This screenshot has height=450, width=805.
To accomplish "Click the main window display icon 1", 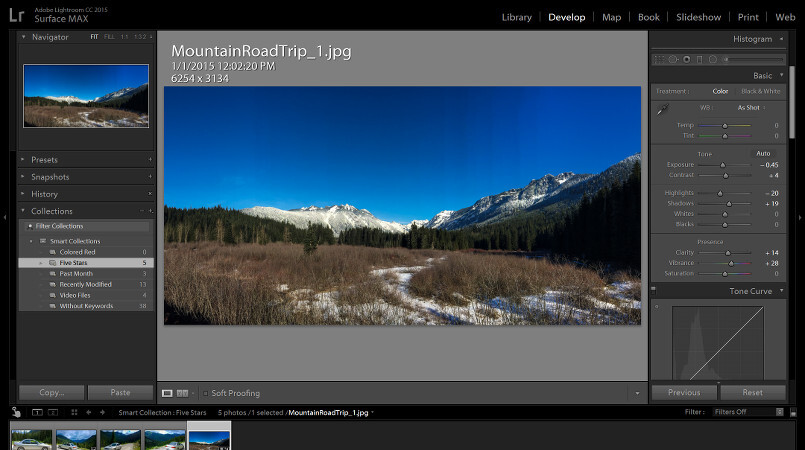I will click(37, 412).
